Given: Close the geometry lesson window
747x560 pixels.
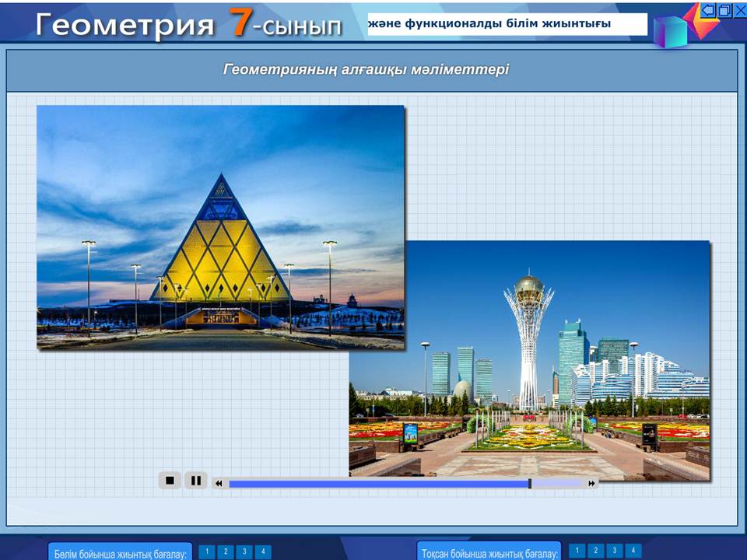Looking at the screenshot, I should 740,10.
